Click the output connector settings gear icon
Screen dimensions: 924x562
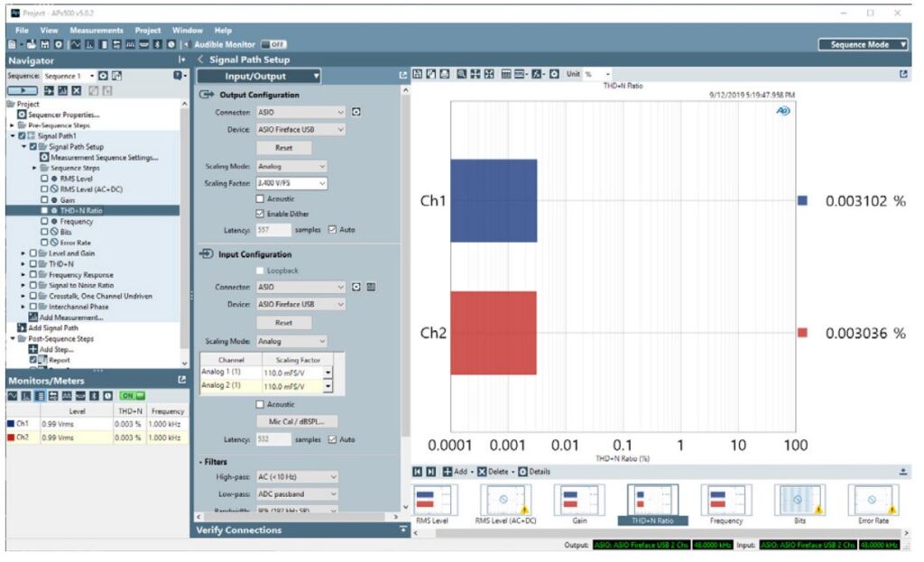(356, 112)
